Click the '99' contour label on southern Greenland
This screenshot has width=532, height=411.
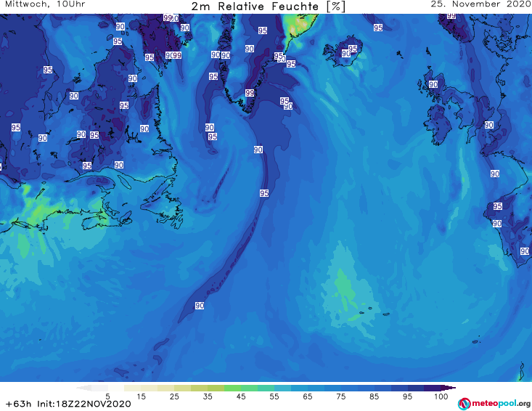tap(250, 93)
